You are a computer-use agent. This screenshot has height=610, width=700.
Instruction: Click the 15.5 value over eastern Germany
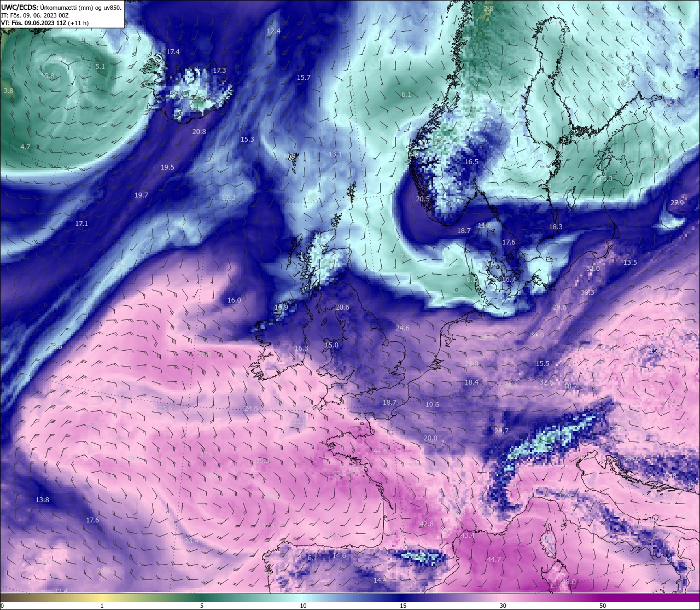point(542,364)
